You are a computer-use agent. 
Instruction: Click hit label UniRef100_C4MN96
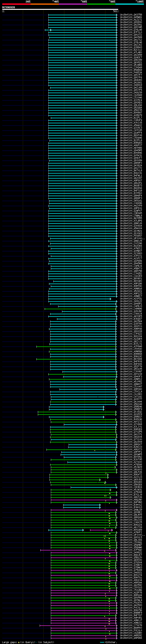point(131,309)
